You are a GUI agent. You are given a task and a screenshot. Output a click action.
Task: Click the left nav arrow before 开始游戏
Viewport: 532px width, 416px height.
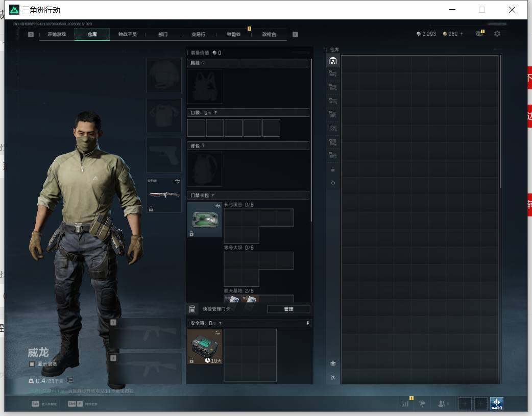(x=31, y=34)
